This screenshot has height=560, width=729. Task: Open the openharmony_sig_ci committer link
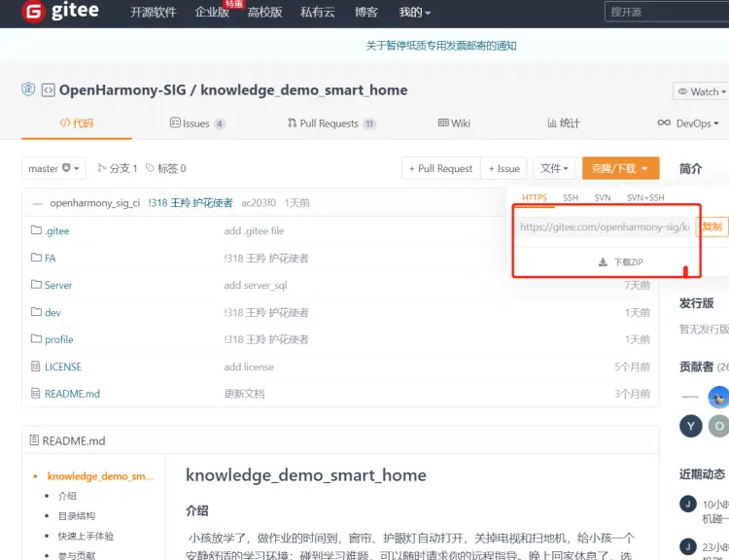(x=95, y=203)
